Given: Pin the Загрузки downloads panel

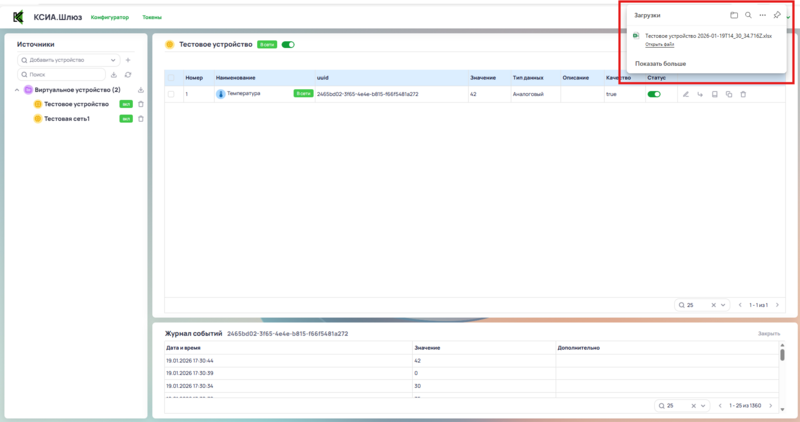Looking at the screenshot, I should point(777,16).
